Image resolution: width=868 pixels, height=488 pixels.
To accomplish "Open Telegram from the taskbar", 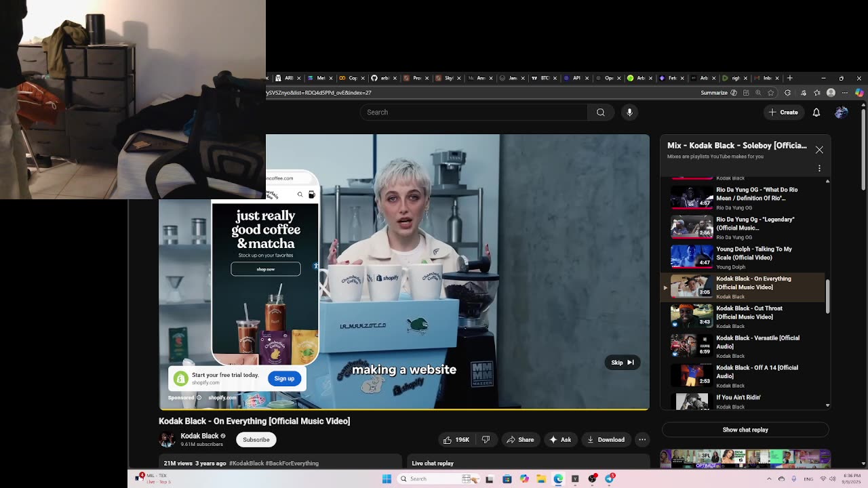I will pyautogui.click(x=609, y=479).
